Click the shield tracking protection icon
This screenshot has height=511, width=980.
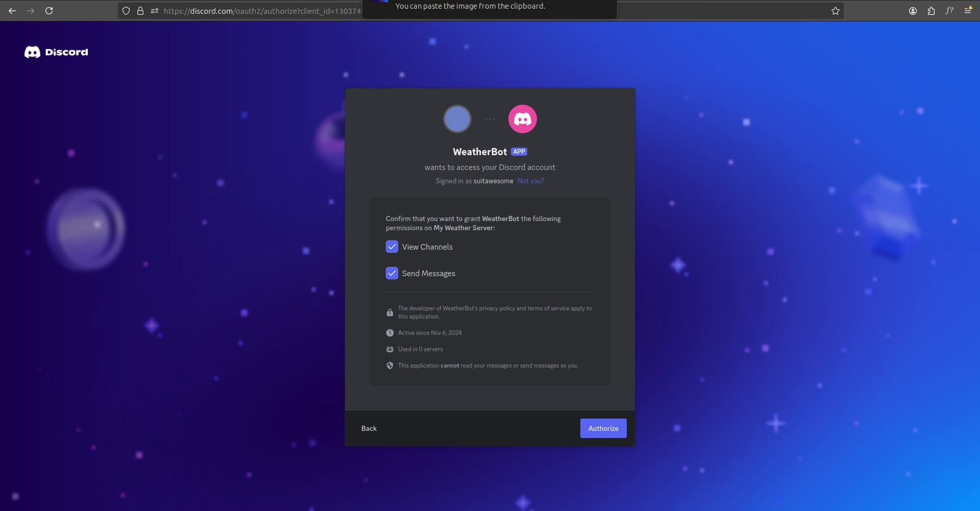pyautogui.click(x=126, y=11)
